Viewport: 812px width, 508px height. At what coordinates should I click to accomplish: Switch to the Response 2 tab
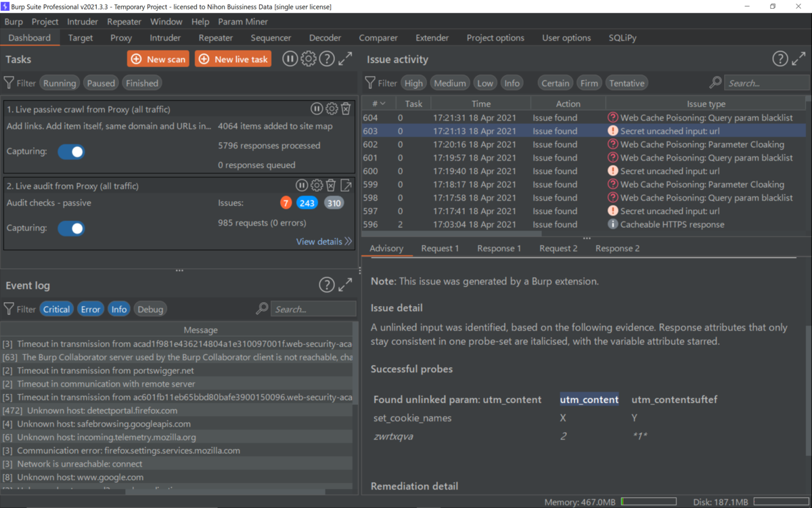(x=618, y=249)
